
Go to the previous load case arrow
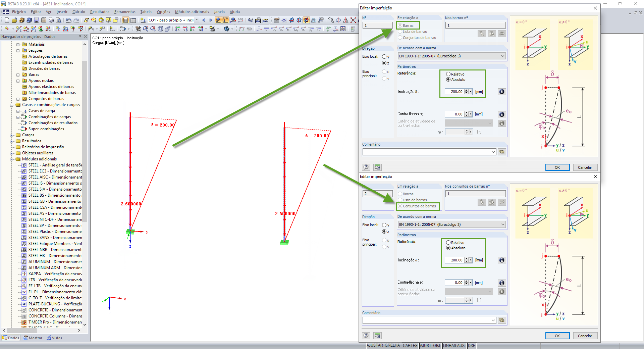[x=204, y=20]
